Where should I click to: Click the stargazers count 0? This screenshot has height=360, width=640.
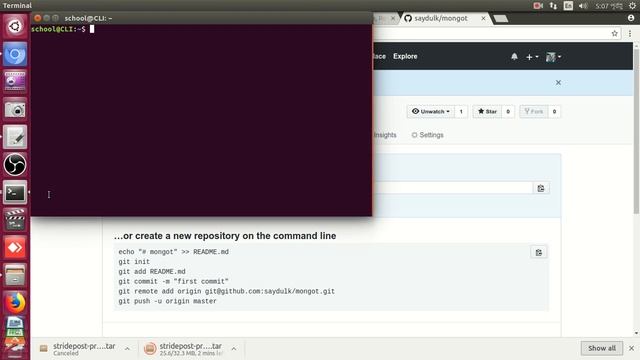click(x=508, y=111)
